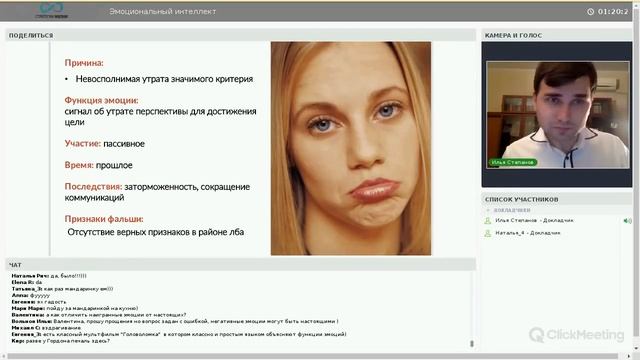Viewport: 640px width, 360px height.
Task: Click slide line 'Время: прошлое'
Action: coord(98,165)
